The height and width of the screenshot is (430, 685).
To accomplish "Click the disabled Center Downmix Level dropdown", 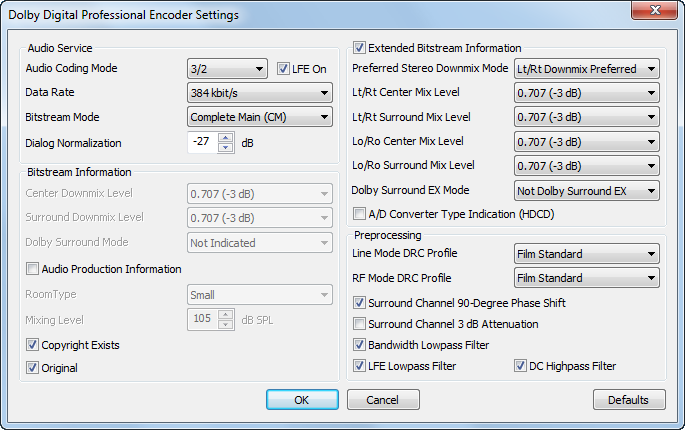I will (259, 194).
